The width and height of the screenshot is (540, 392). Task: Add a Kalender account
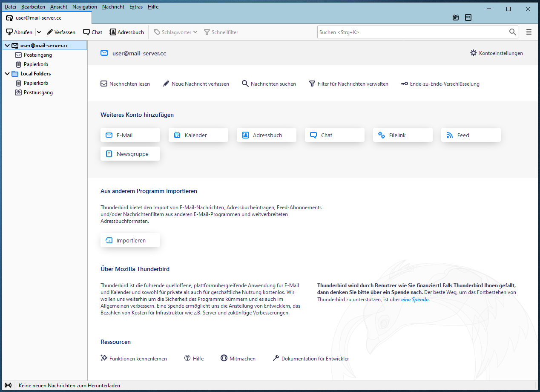pos(198,135)
